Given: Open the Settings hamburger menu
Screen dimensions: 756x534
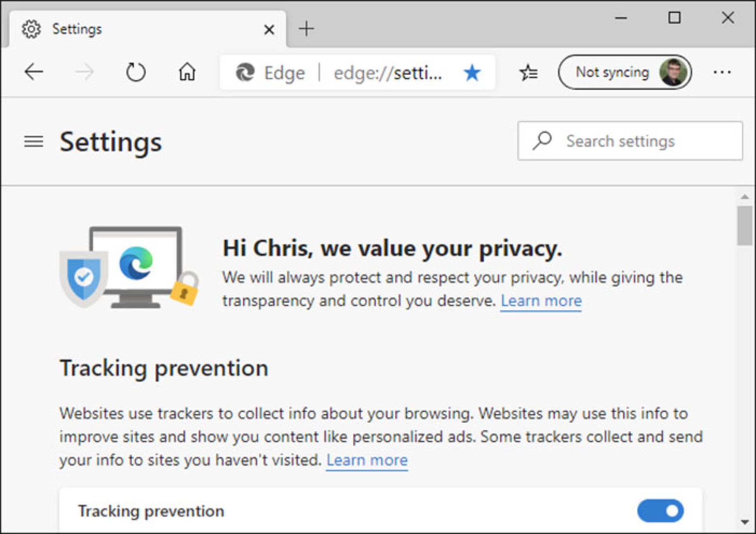Looking at the screenshot, I should 34,141.
